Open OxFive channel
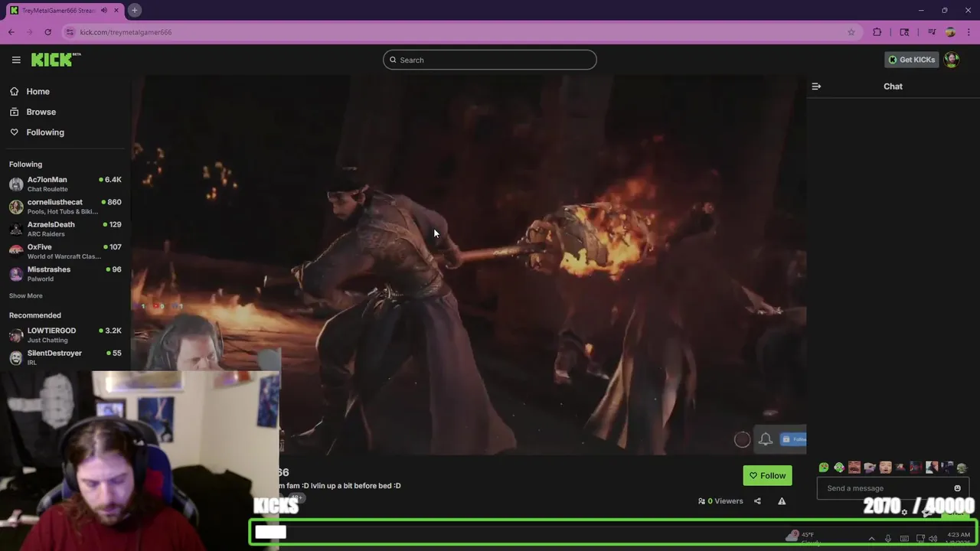 pyautogui.click(x=65, y=251)
